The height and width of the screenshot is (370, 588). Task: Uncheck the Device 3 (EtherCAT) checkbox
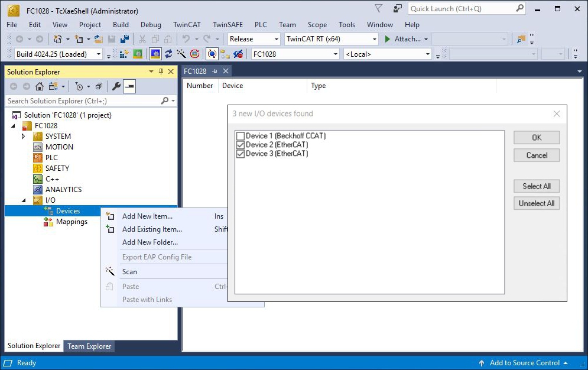(241, 154)
